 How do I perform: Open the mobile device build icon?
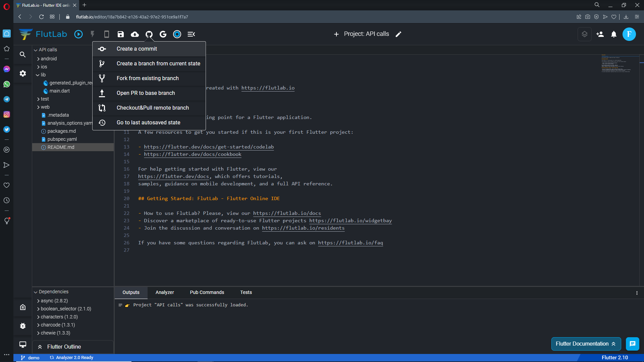107,34
